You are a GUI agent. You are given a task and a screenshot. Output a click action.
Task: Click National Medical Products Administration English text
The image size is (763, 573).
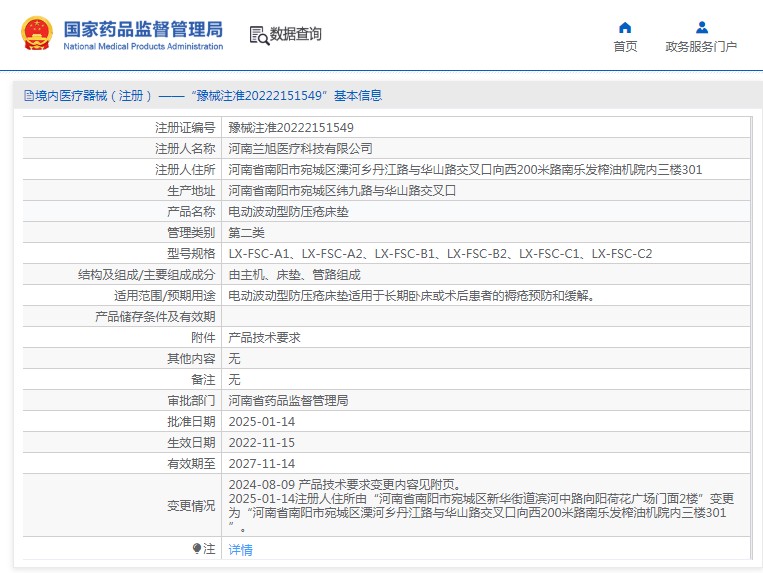[143, 46]
